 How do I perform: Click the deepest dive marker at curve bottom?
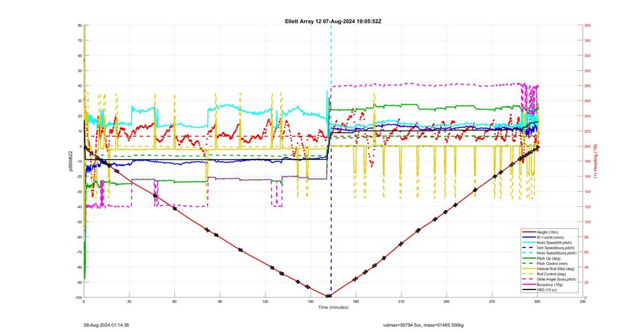[328, 296]
